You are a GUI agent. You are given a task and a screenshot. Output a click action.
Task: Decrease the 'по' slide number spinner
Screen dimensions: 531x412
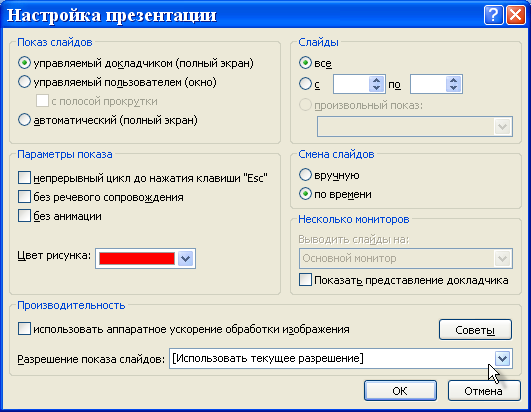pyautogui.click(x=453, y=88)
